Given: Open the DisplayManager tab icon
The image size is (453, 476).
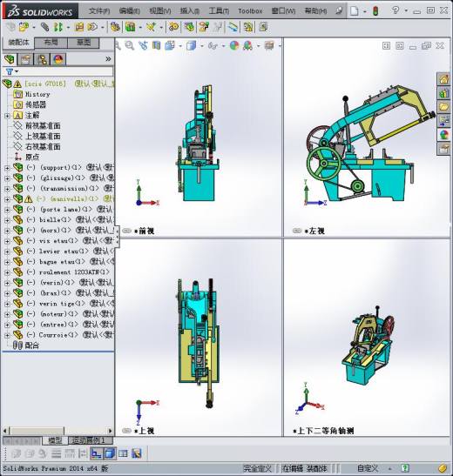Looking at the screenshot, I should [58, 59].
